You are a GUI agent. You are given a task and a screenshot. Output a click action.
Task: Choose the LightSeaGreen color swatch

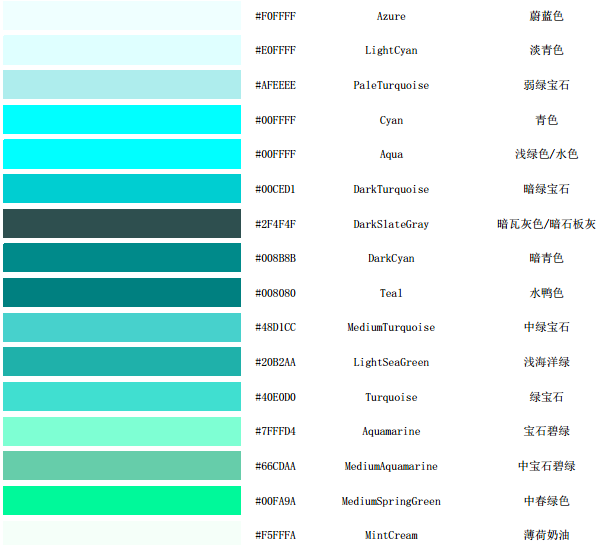click(x=122, y=362)
